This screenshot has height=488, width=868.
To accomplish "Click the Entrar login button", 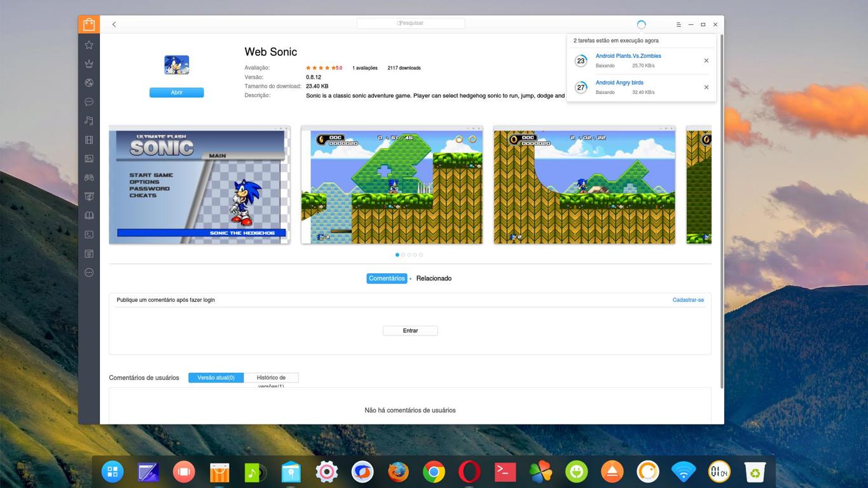I will click(x=410, y=330).
